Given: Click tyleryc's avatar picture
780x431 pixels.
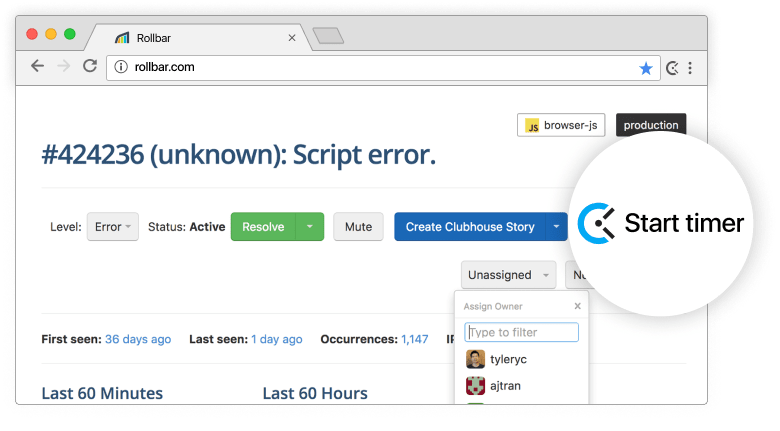Looking at the screenshot, I should point(475,359).
